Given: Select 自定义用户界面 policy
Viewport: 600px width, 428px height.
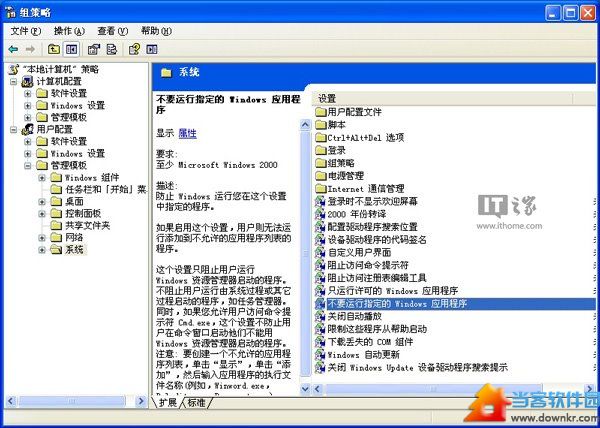Looking at the screenshot, I should pyautogui.click(x=359, y=252).
